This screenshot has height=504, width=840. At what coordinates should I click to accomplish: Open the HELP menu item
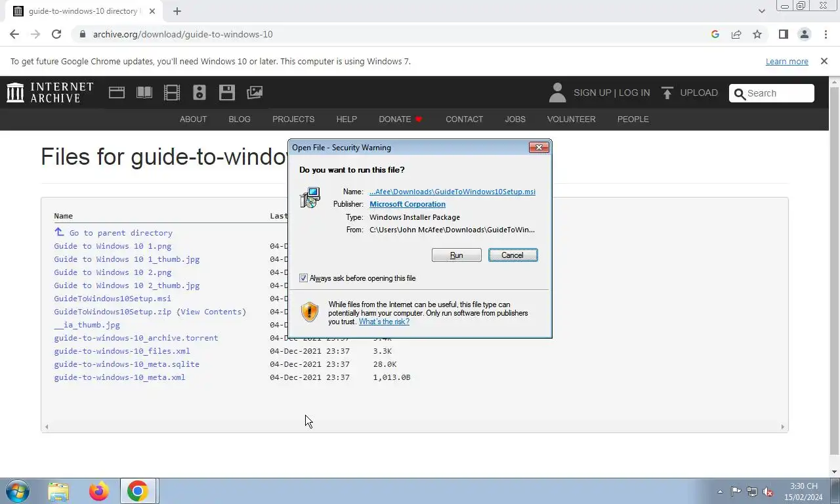[x=346, y=119]
